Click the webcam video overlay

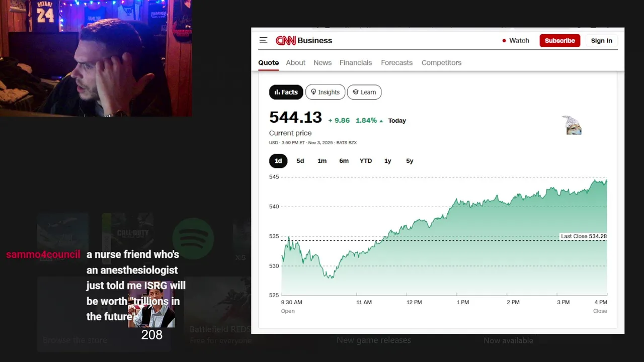96,58
